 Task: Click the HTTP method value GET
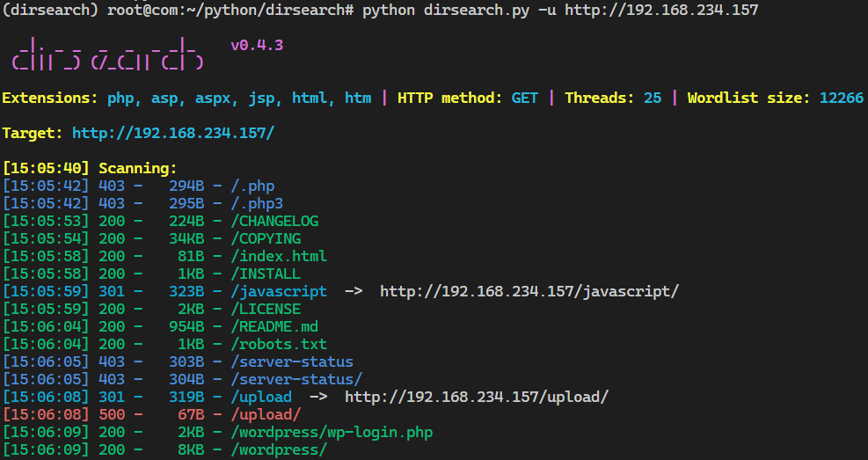pyautogui.click(x=525, y=98)
